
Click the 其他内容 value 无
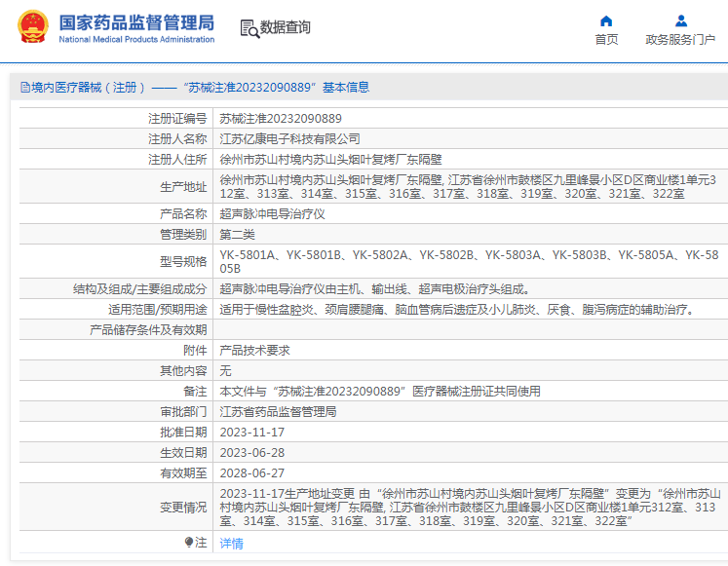click(225, 371)
